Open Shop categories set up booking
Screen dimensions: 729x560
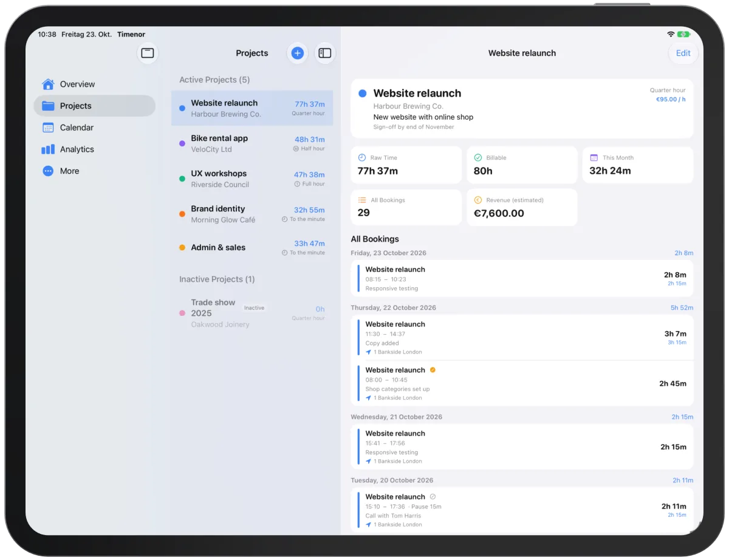pos(522,383)
